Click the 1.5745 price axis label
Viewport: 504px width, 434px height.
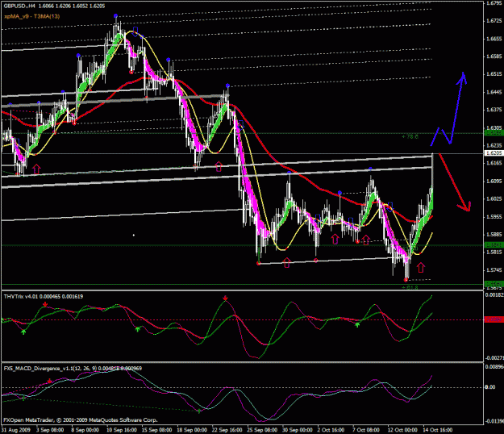click(x=494, y=270)
